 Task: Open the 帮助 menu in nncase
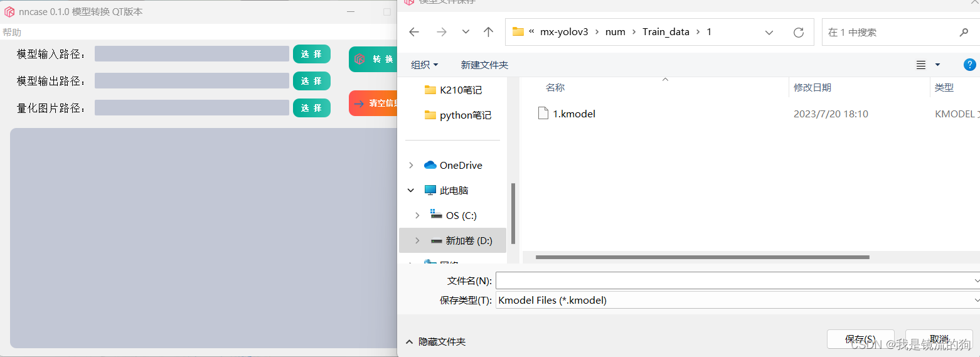pos(11,32)
